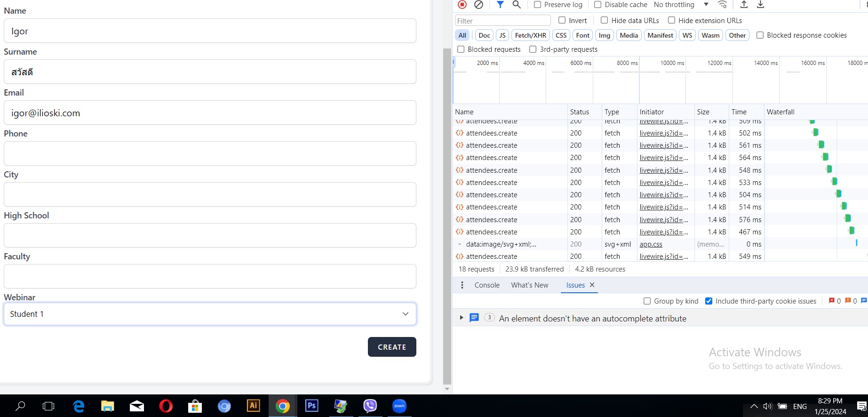868x417 pixels.
Task: Click into the Phone input field
Action: click(210, 153)
